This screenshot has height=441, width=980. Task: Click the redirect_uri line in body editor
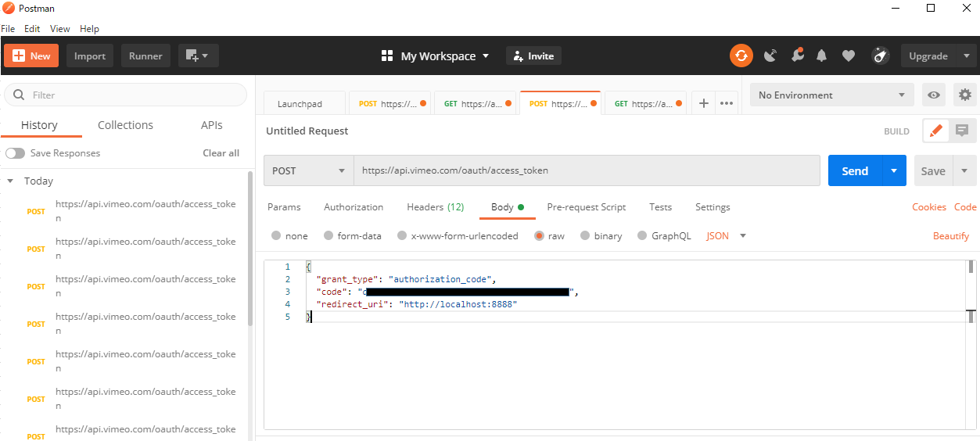pos(416,304)
